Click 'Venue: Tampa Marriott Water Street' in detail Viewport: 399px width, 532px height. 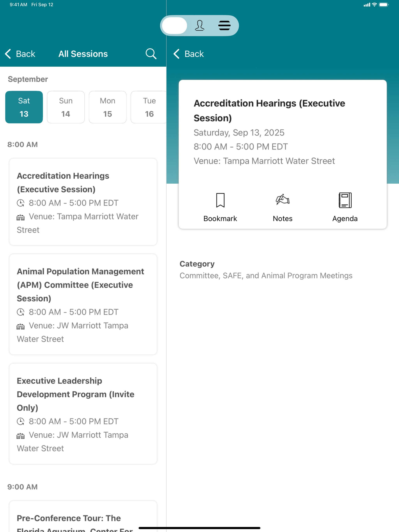coord(264,161)
